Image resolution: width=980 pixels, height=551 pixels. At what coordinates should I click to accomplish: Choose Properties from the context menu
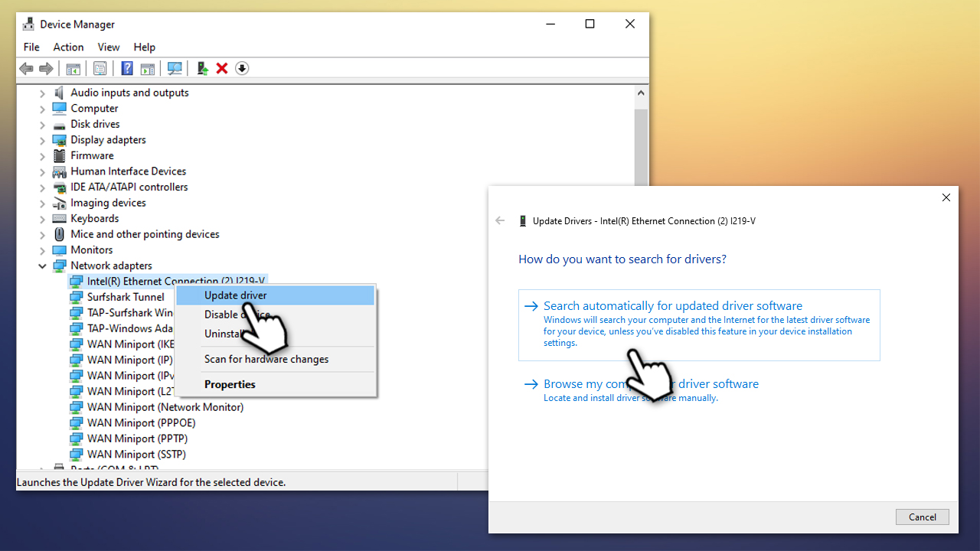(x=276, y=384)
